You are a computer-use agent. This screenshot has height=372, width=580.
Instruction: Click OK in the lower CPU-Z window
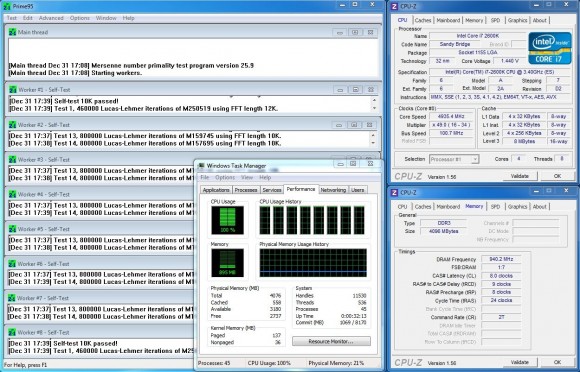(x=557, y=362)
